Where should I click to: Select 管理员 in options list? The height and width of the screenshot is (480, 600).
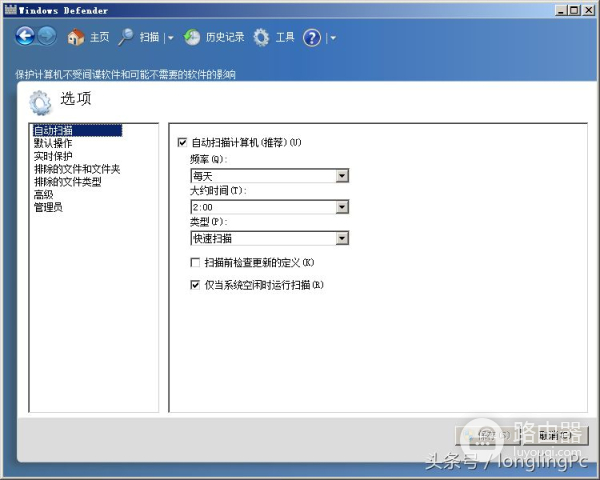[x=48, y=207]
